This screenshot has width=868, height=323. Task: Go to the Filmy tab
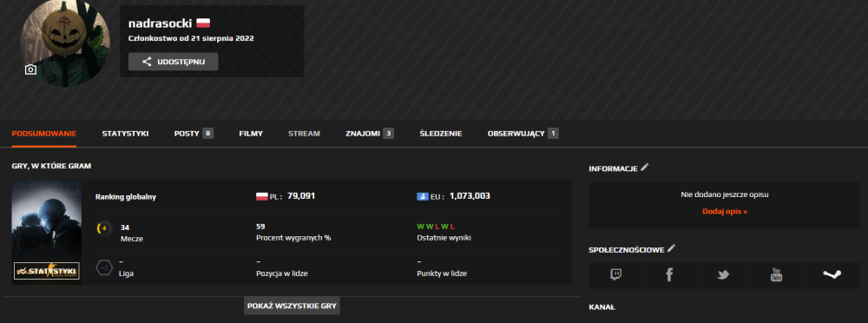(251, 134)
